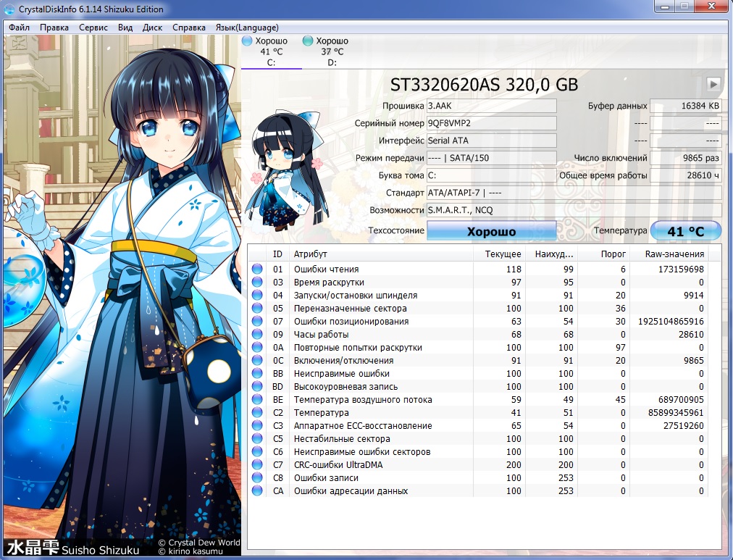Click status orb for attribute C2 temperature
The image size is (733, 560).
[x=257, y=413]
